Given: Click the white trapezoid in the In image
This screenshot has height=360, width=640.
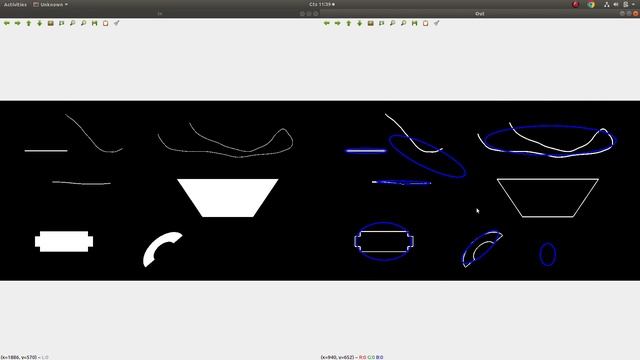Looking at the screenshot, I should [x=228, y=198].
